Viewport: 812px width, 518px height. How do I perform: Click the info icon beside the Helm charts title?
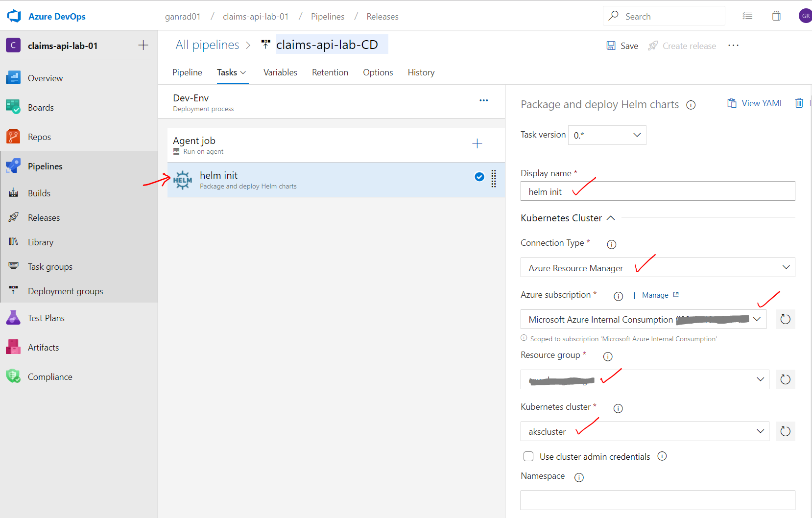[x=691, y=105]
